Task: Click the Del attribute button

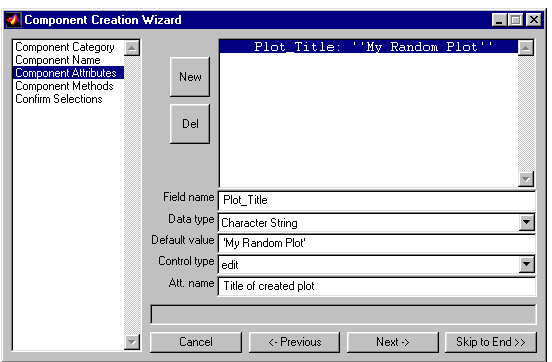Action: tap(190, 124)
